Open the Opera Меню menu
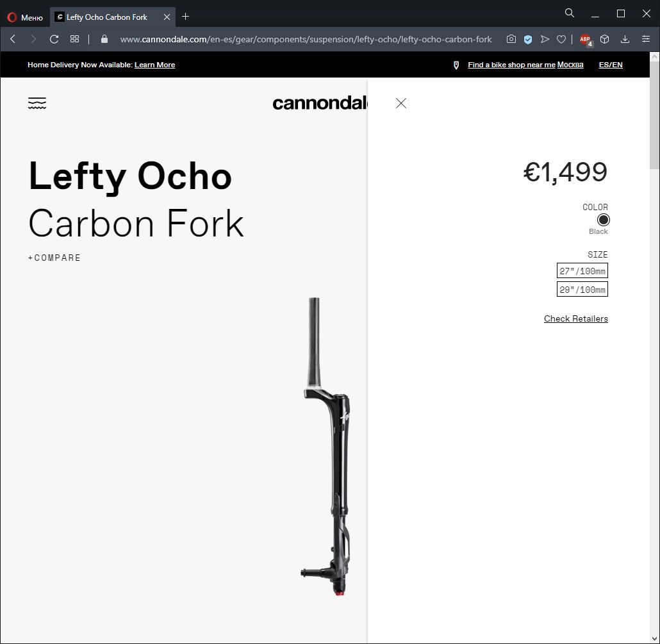The image size is (660, 644). coord(25,17)
